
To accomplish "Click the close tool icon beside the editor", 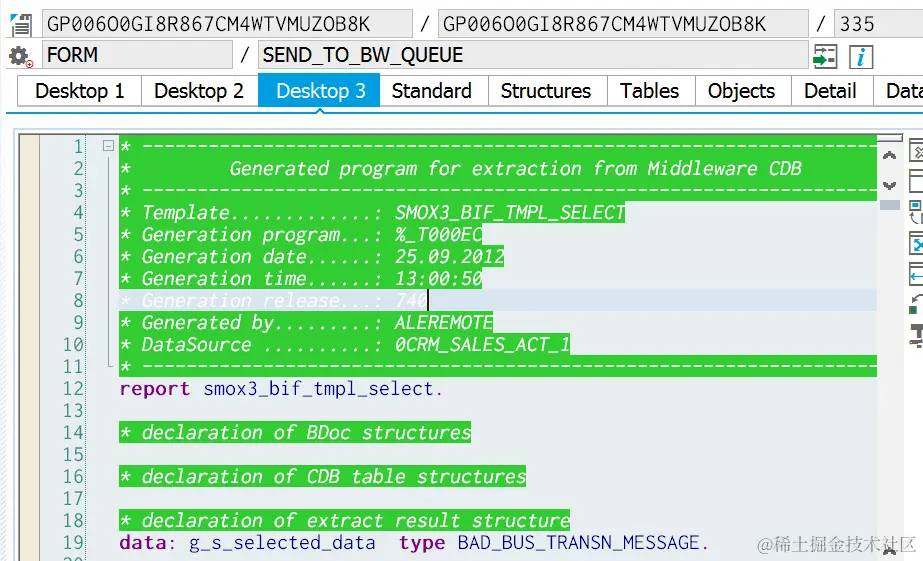I will (x=917, y=151).
